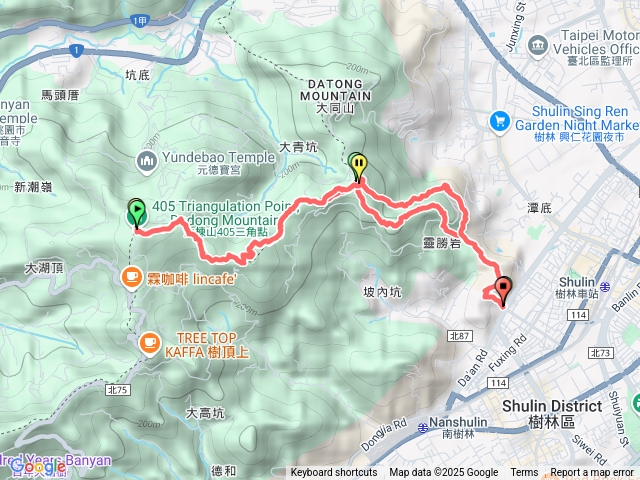The image size is (640, 480).
Task: Open the Google logo link
Action: click(38, 467)
